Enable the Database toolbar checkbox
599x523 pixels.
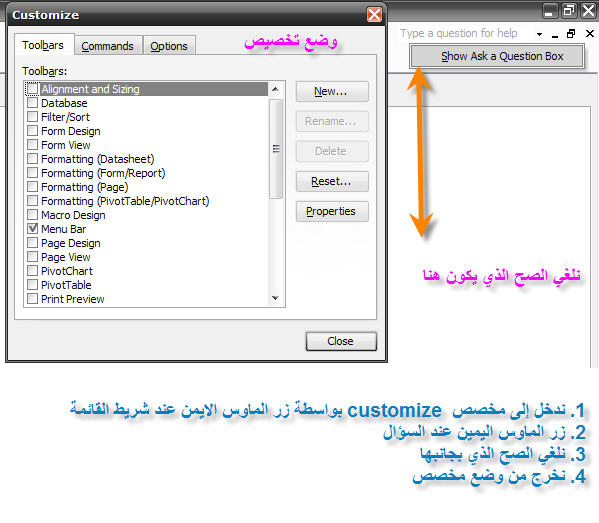[x=32, y=102]
